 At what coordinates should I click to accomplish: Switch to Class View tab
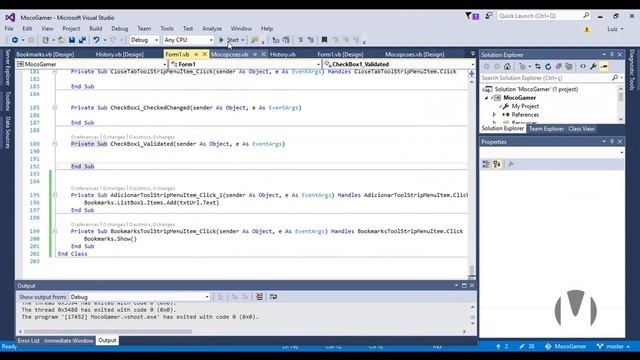[581, 129]
